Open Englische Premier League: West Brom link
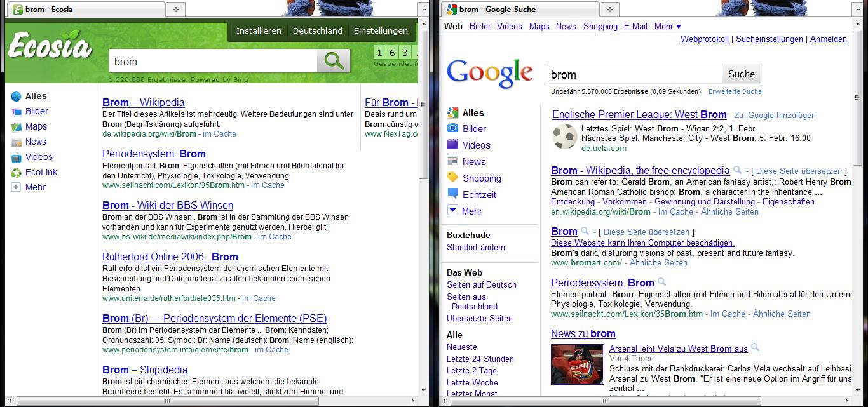 639,114
